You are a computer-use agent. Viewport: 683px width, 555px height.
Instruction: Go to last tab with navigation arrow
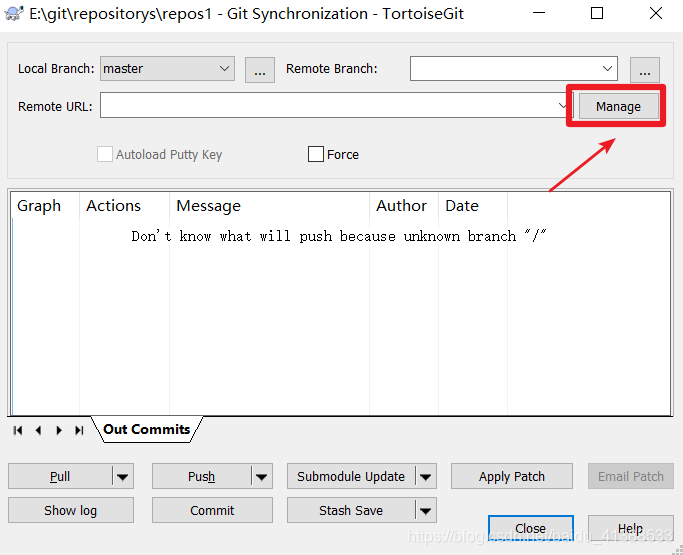tap(79, 430)
